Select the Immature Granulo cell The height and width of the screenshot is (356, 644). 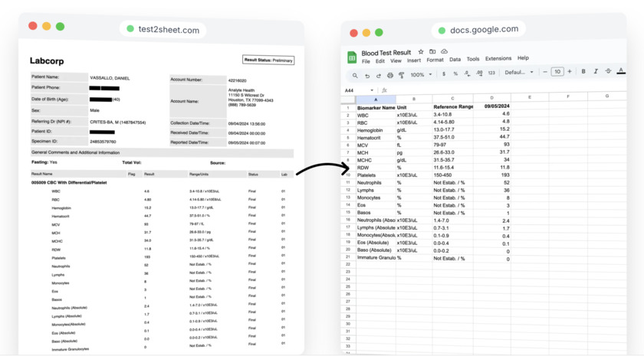pyautogui.click(x=376, y=257)
